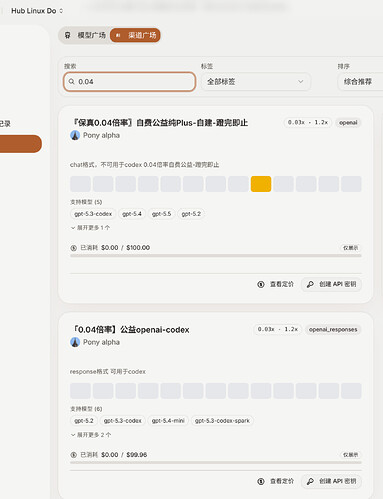Open 查看定价 in the 保真0.04倍率 card
383x499 pixels.
pyautogui.click(x=275, y=284)
